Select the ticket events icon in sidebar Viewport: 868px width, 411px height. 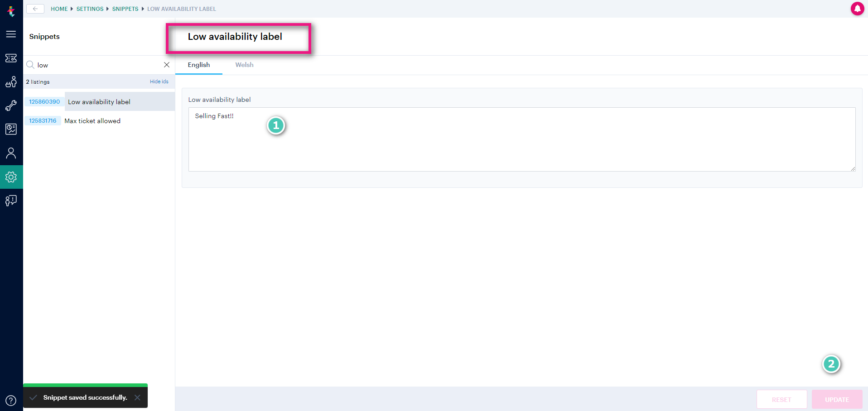(x=11, y=58)
